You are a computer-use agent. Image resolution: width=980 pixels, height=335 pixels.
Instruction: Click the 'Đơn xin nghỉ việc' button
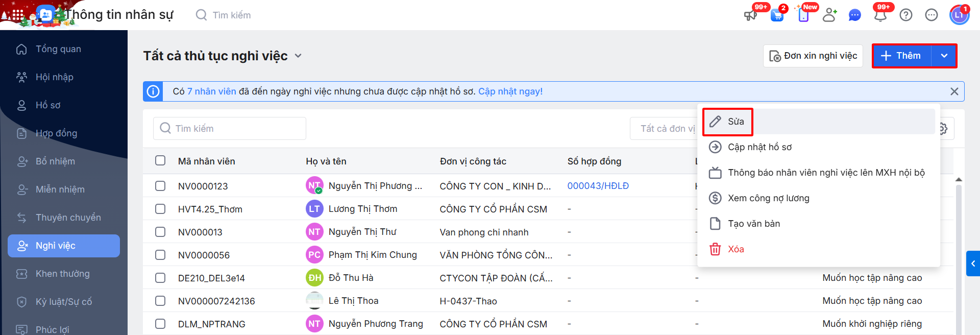(x=813, y=56)
